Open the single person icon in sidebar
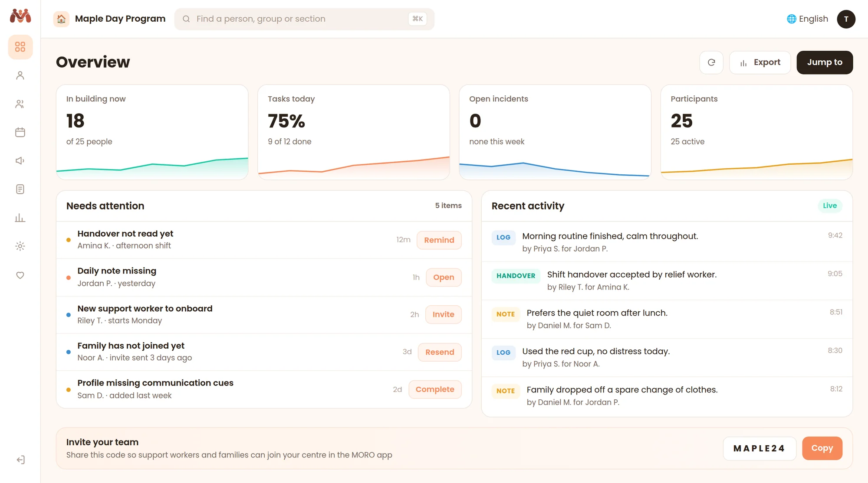The image size is (868, 483). (20, 75)
